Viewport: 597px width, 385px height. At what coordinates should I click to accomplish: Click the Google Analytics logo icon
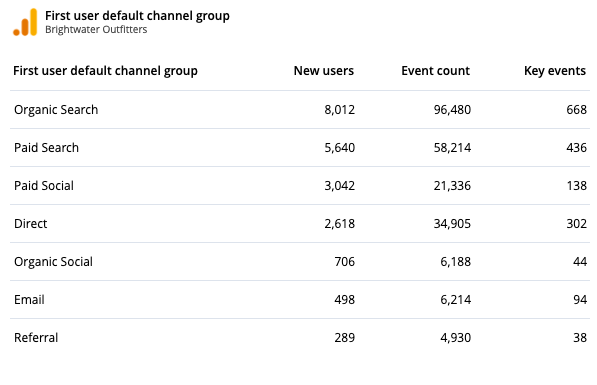(x=25, y=22)
